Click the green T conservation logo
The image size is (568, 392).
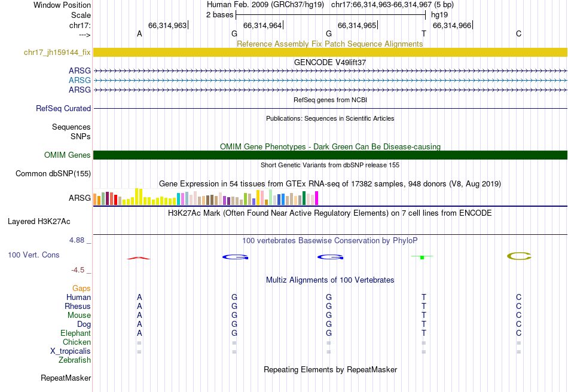coord(422,257)
